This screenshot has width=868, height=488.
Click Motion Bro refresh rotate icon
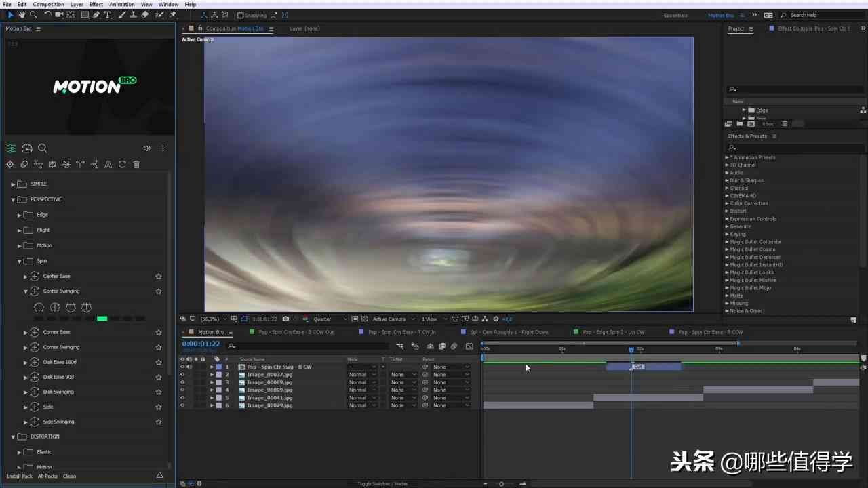pos(122,164)
